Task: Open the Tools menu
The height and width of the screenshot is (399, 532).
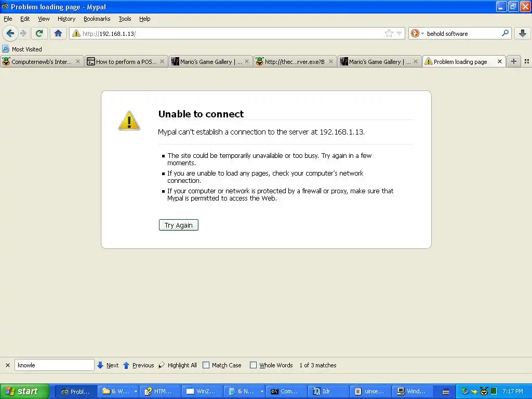Action: [125, 19]
